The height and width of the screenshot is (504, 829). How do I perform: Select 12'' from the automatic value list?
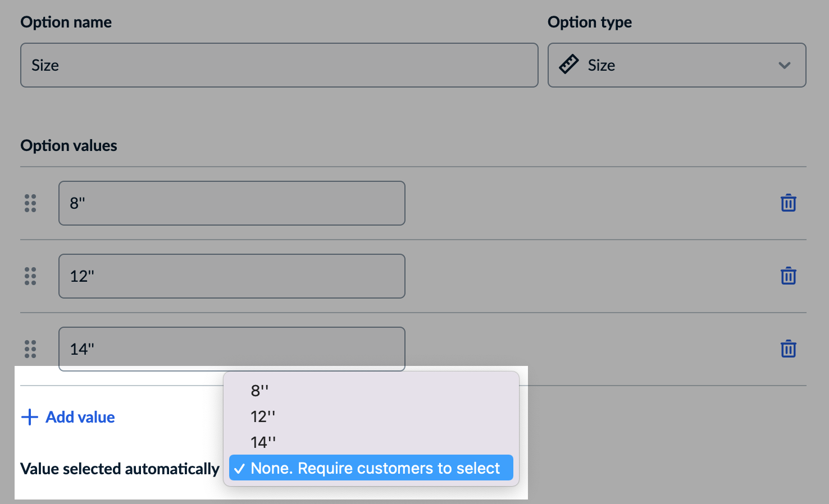coord(262,416)
